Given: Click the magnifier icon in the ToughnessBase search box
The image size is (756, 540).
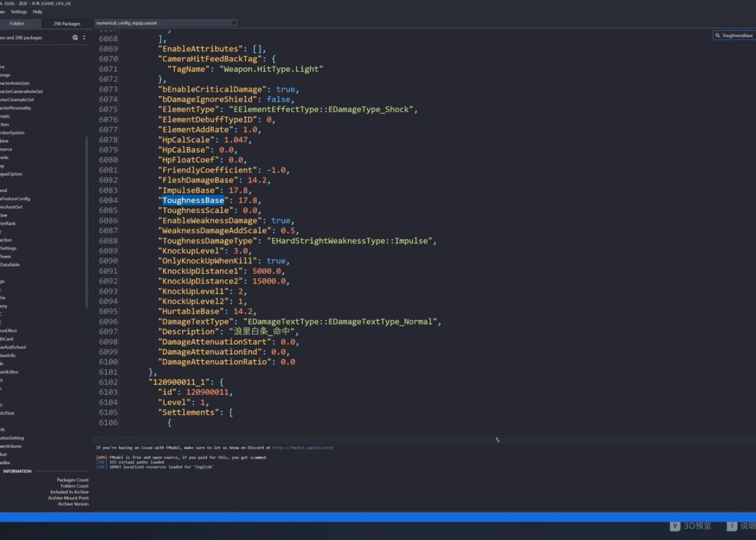Looking at the screenshot, I should 717,35.
